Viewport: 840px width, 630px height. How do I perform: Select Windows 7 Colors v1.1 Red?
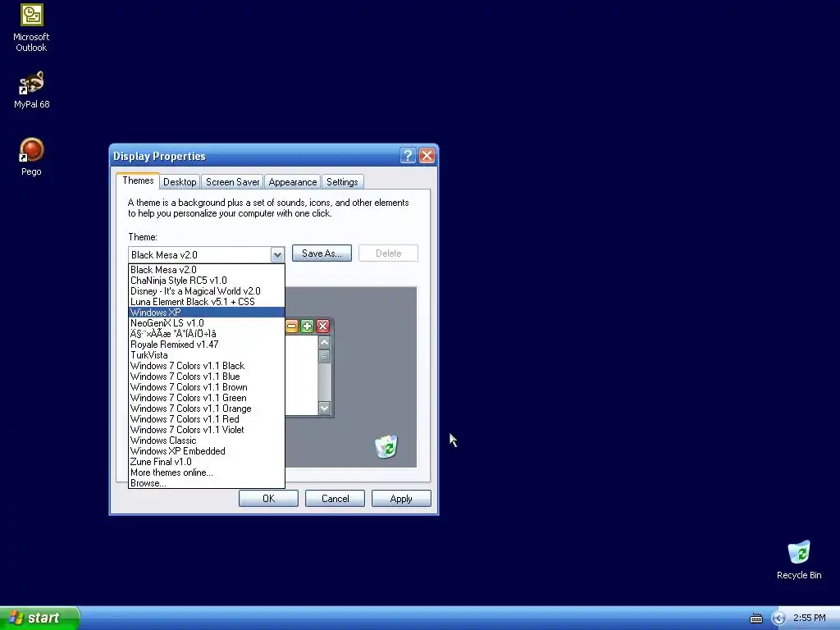206,419
